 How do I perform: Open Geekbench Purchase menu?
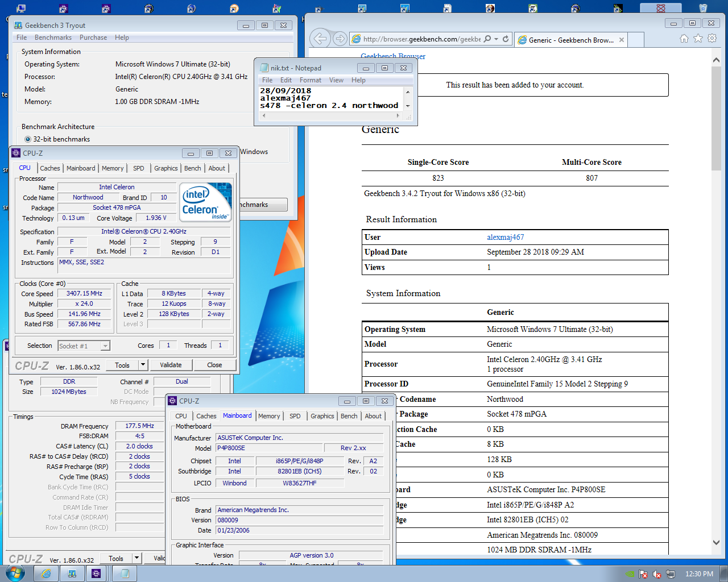(x=93, y=38)
